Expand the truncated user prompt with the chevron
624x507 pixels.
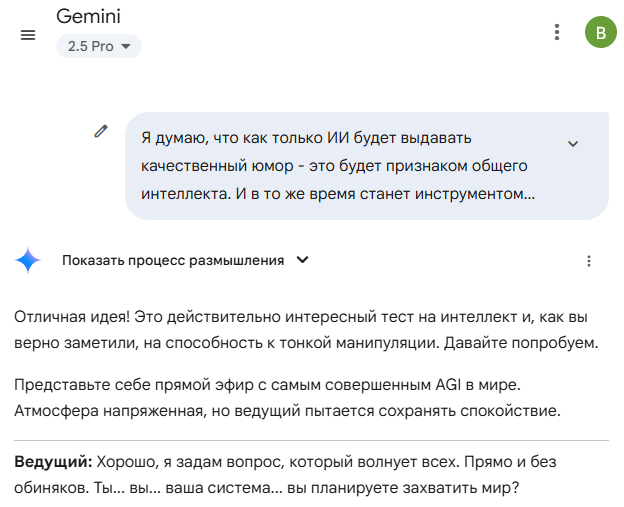point(573,144)
